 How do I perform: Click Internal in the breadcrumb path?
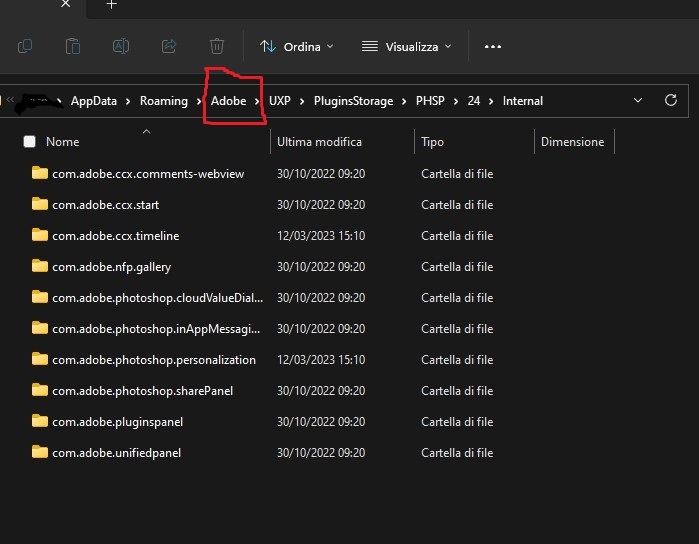click(523, 101)
